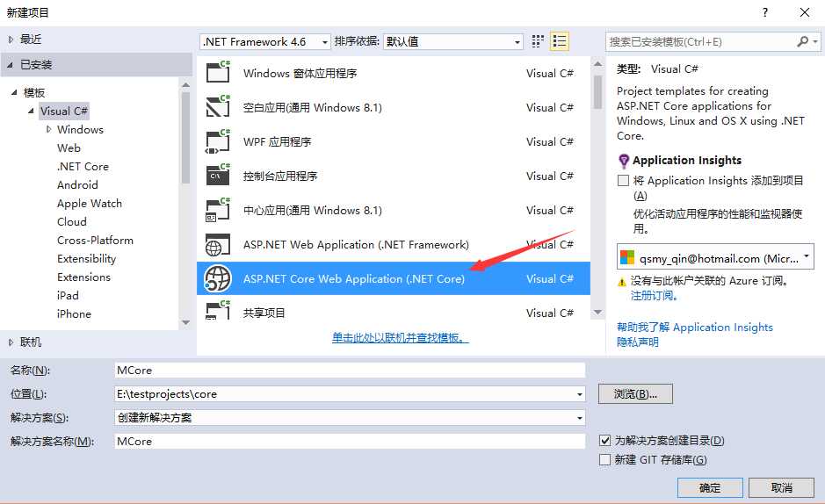Viewport: 825px width, 504px height.
Task: Close the 新建项目 dialog
Action: point(805,12)
